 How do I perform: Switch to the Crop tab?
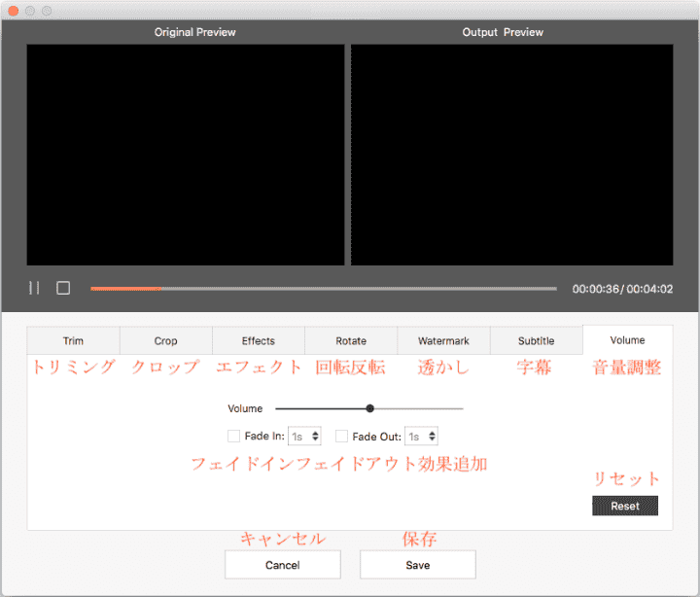pyautogui.click(x=165, y=340)
